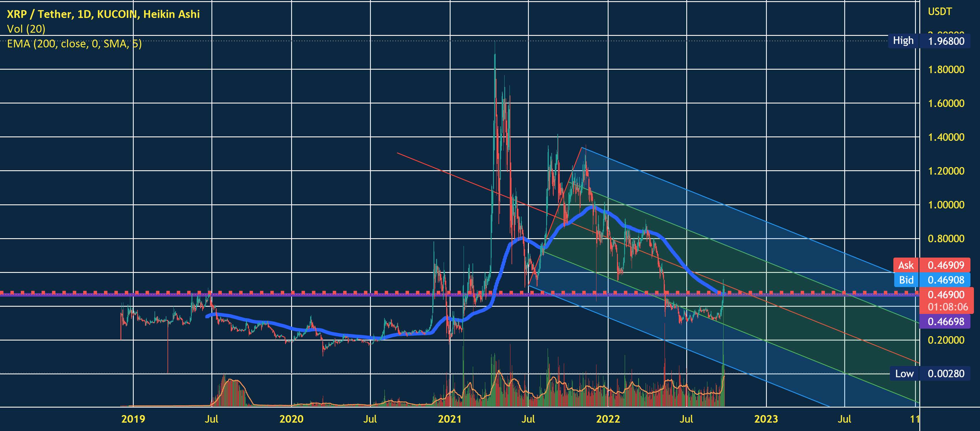Select the EMA (200, close, 0, SMA, 5) label
The image size is (980, 431).
click(x=74, y=44)
